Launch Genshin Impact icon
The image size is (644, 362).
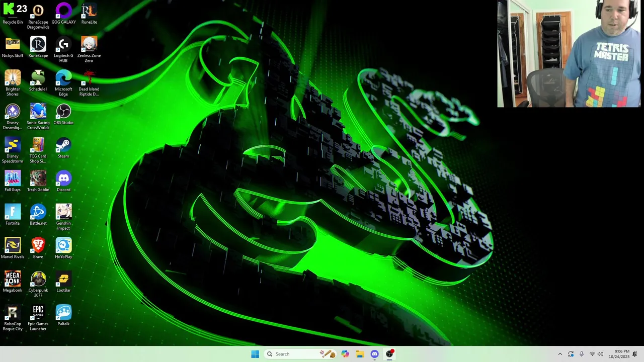63,217
